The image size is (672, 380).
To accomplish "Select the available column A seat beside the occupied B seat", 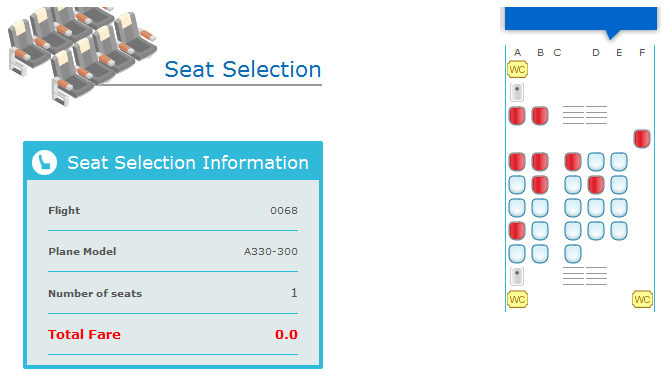I will 517,185.
